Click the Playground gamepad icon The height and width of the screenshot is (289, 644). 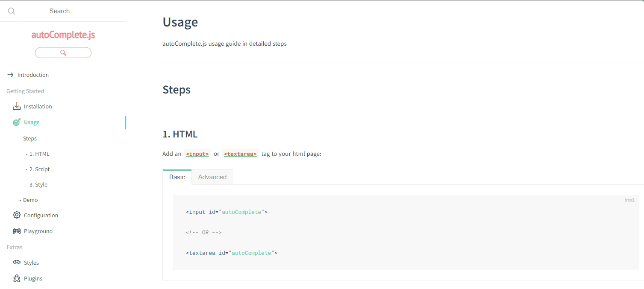(17, 231)
